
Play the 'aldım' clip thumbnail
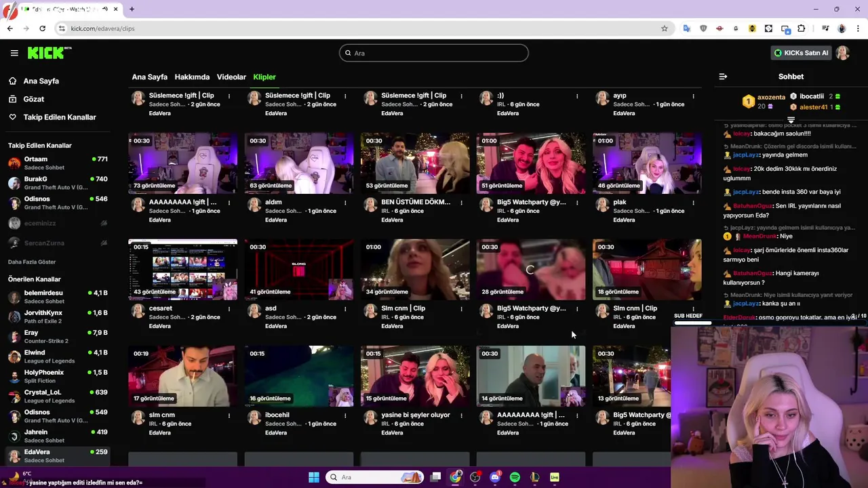point(299,163)
